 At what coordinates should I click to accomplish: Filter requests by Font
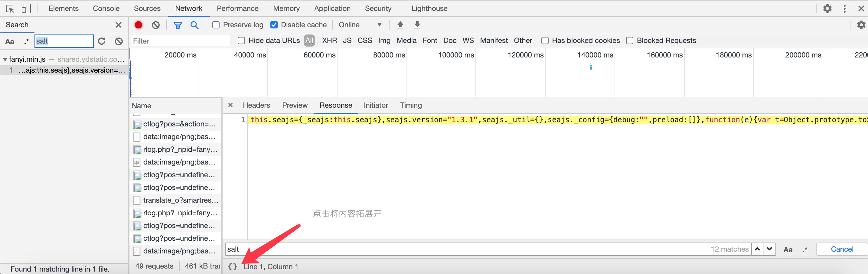click(x=430, y=41)
